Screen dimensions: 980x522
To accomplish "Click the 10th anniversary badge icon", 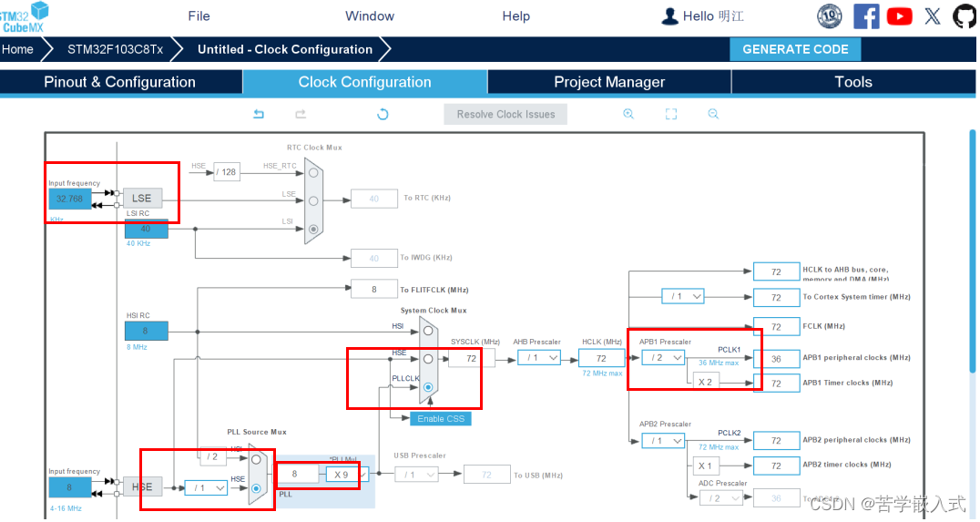I will pyautogui.click(x=830, y=16).
